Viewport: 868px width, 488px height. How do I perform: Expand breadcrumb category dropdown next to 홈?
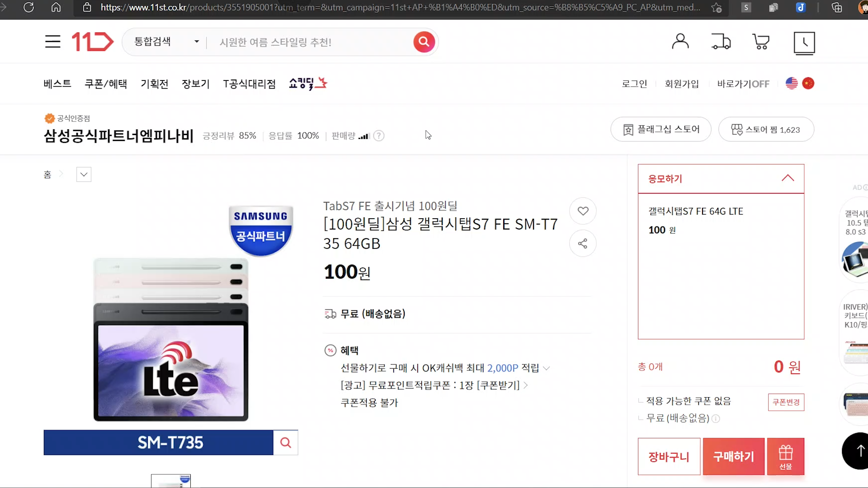[84, 174]
